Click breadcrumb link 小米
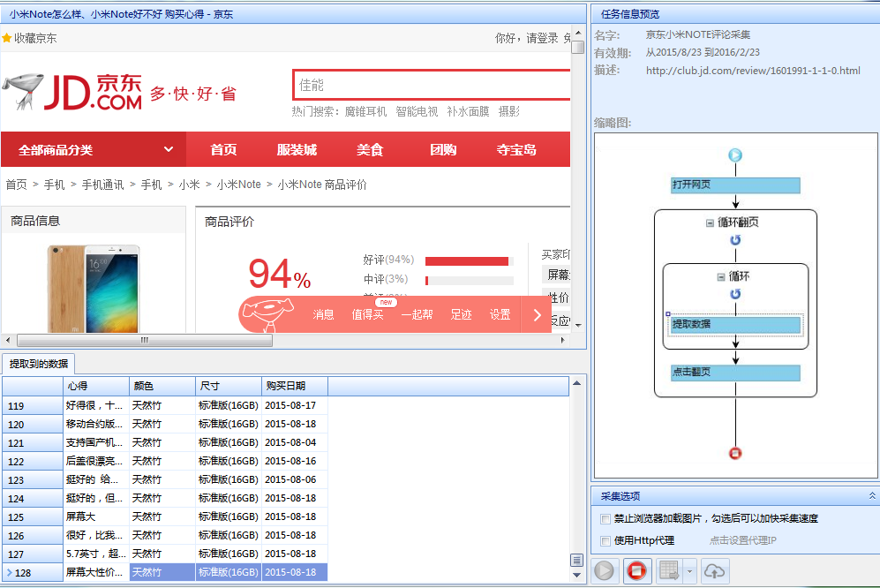Image resolution: width=880 pixels, height=588 pixels. click(189, 185)
